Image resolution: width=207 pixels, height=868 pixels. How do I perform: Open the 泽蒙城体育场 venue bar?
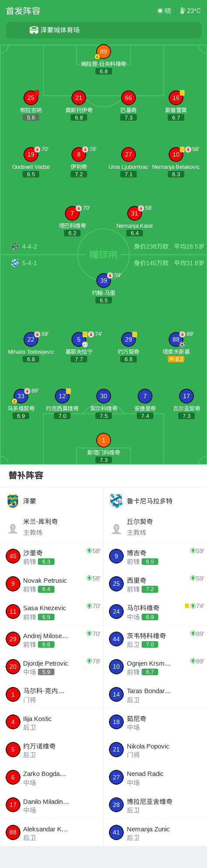point(103,30)
